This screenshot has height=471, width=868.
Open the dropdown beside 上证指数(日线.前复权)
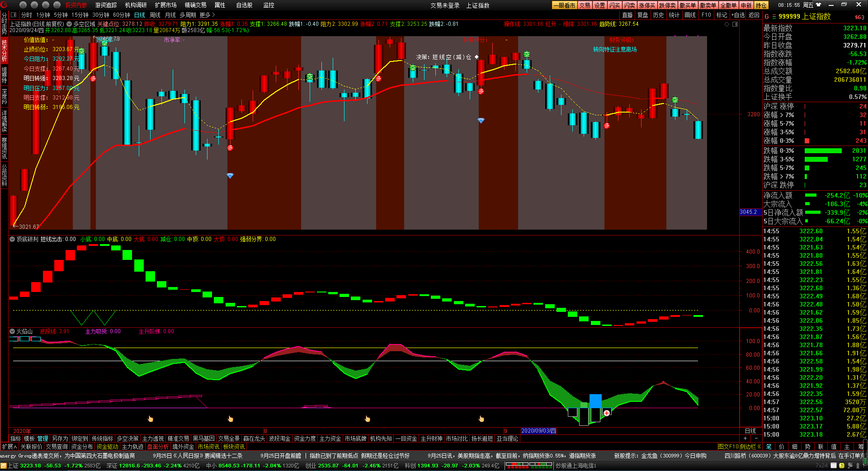tap(69, 24)
